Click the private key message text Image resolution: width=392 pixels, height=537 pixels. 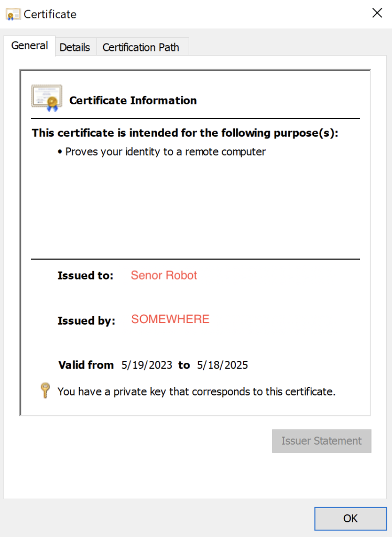click(x=196, y=391)
